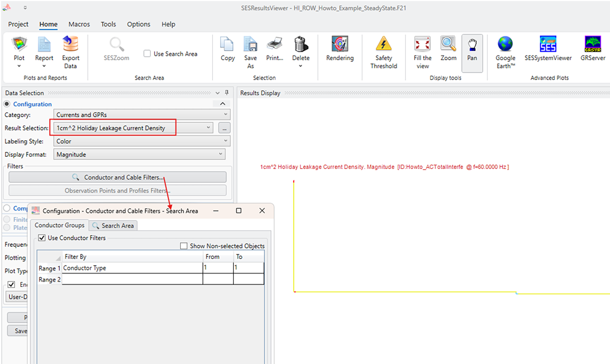
Task: Open the Project menu
Action: tap(18, 24)
